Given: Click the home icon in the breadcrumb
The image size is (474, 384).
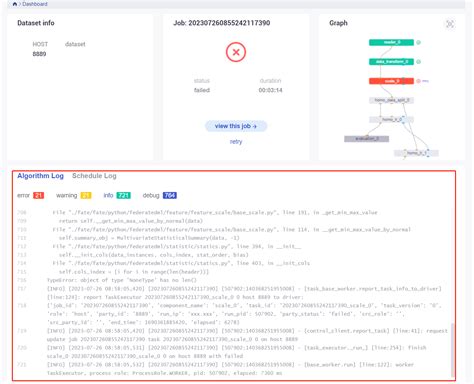Looking at the screenshot, I should 15,4.
